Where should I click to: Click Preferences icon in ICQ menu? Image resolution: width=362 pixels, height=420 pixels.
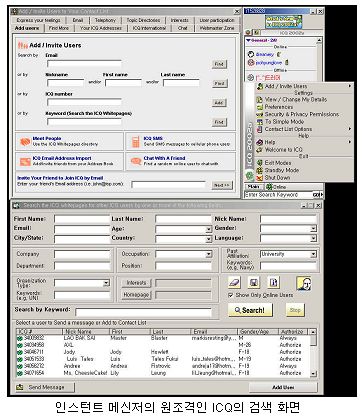(x=259, y=107)
